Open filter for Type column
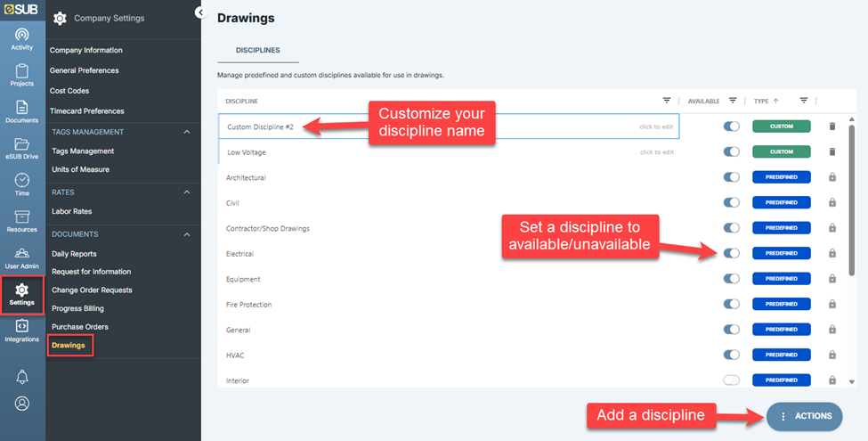The width and height of the screenshot is (868, 441). point(804,101)
